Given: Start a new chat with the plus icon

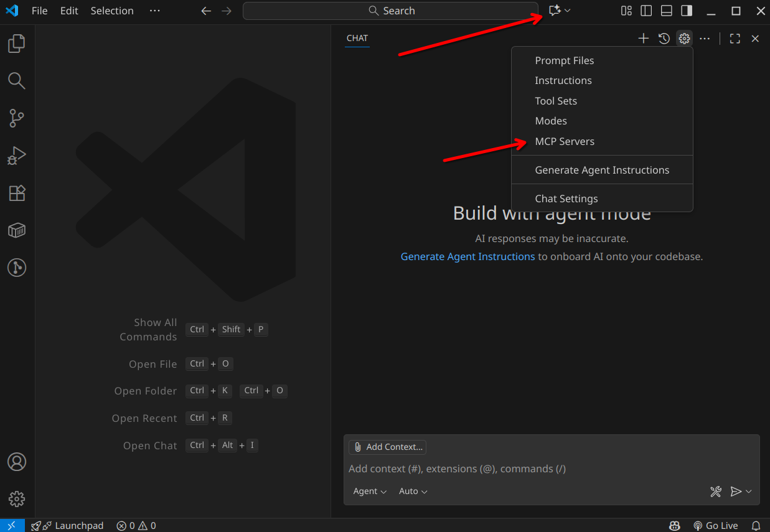Looking at the screenshot, I should click(x=643, y=38).
